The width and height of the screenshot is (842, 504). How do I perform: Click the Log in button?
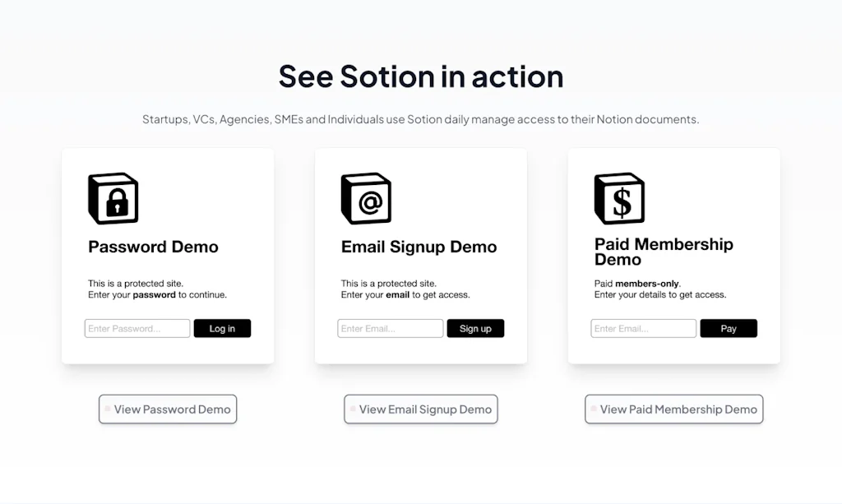pos(222,329)
